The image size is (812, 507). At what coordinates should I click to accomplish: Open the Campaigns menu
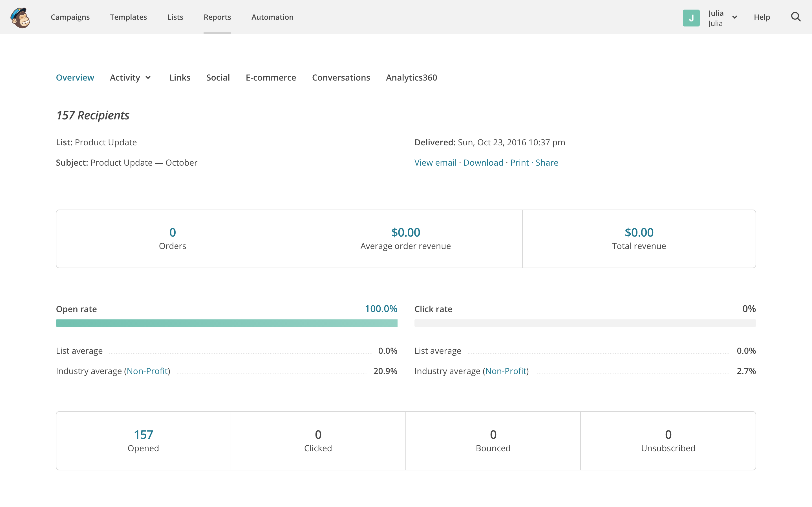click(70, 17)
